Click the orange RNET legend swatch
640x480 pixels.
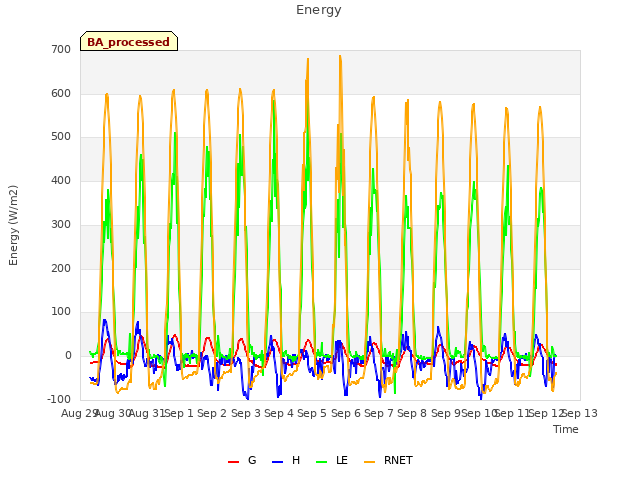[x=369, y=462]
